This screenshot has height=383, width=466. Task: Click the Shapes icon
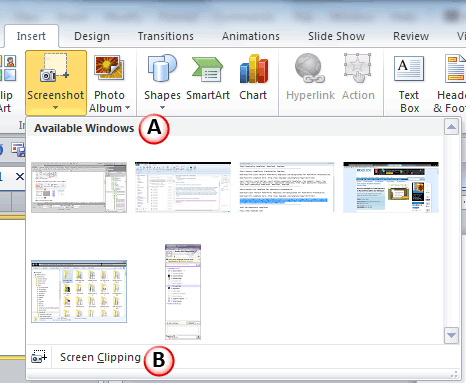coord(162,68)
